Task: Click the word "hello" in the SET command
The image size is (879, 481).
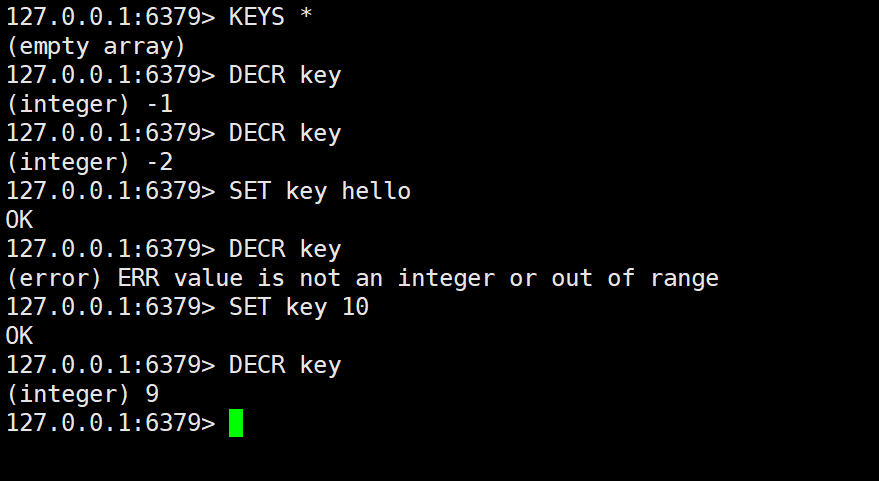Action: (x=376, y=191)
